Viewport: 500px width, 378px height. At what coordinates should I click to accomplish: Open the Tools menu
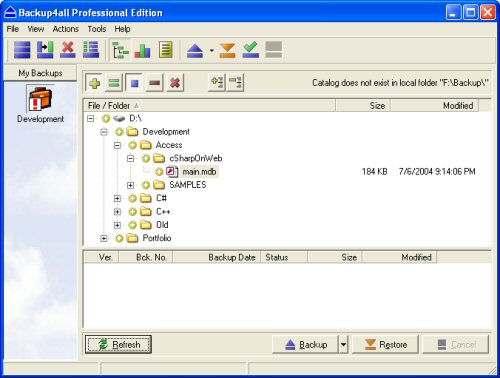(97, 29)
